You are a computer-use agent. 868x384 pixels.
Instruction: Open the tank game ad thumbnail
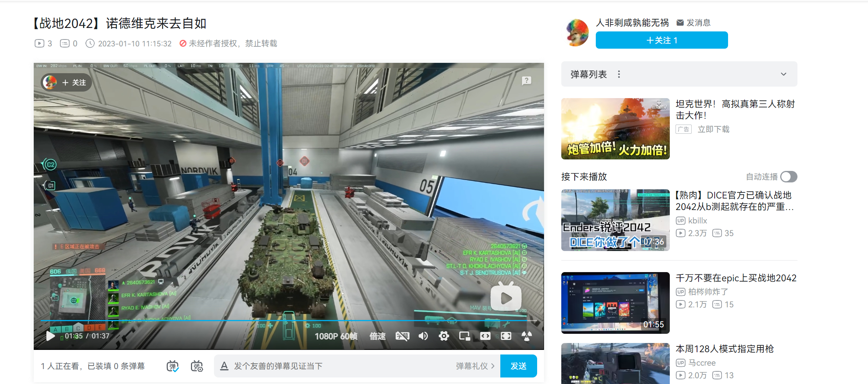point(615,129)
